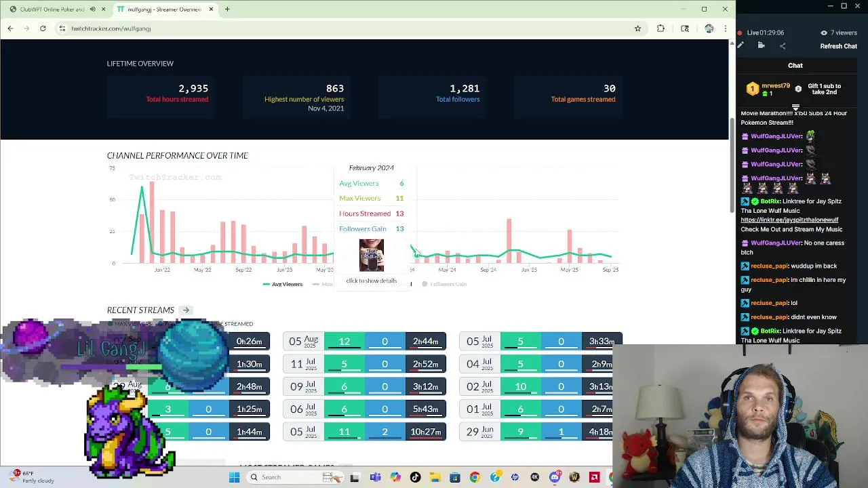Image resolution: width=868 pixels, height=488 pixels.
Task: Click the share icon in the stream panel
Action: click(x=783, y=46)
